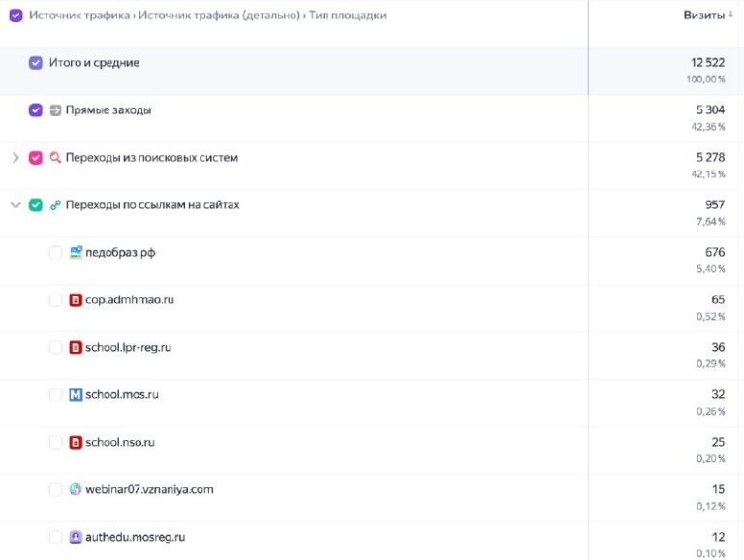Click the 0,20 % share value

point(710,459)
